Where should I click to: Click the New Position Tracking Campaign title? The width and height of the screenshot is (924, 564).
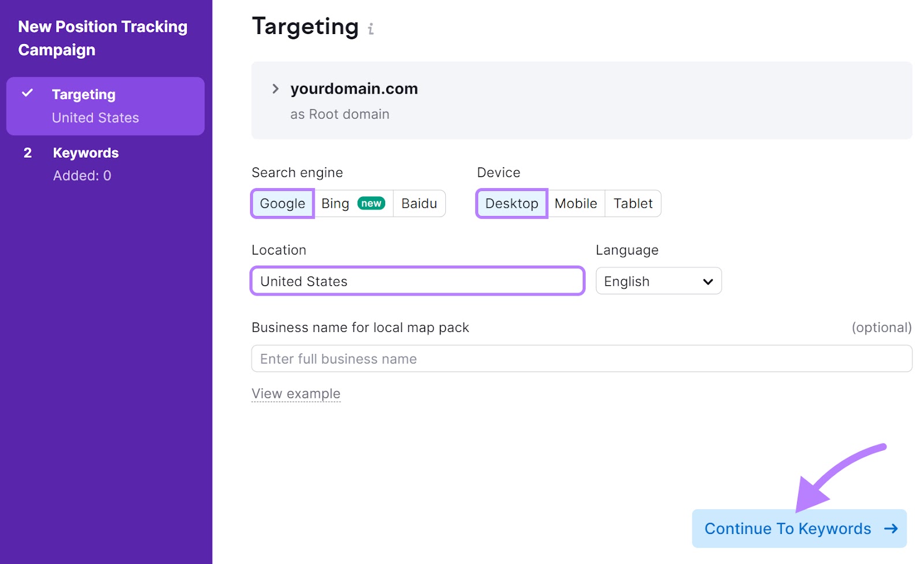(x=103, y=38)
